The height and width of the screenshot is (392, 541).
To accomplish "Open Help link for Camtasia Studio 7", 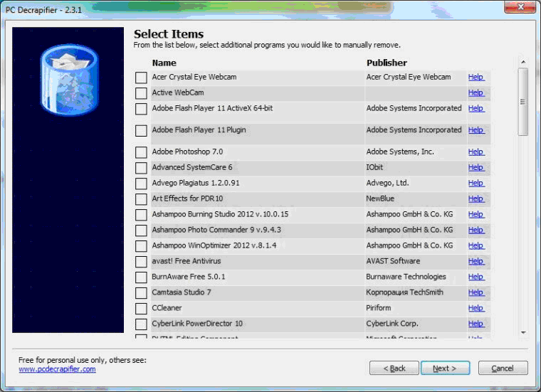I will (x=476, y=292).
